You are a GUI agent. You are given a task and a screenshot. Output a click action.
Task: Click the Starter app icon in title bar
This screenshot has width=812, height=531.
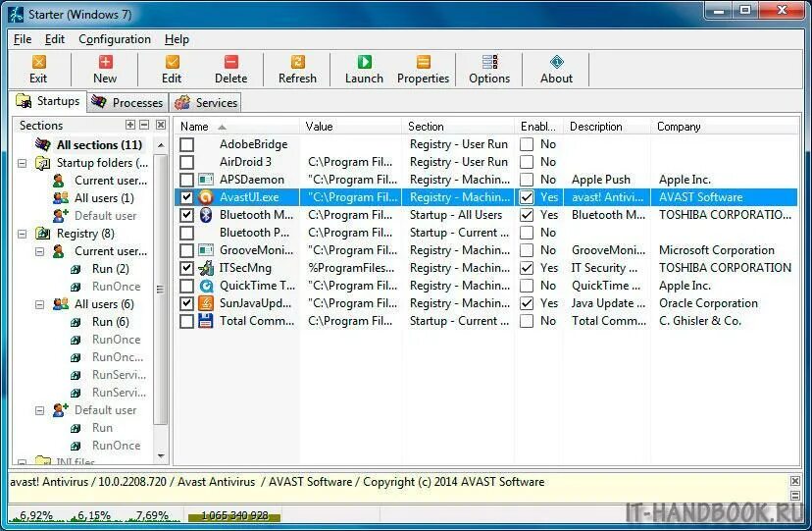click(x=16, y=14)
